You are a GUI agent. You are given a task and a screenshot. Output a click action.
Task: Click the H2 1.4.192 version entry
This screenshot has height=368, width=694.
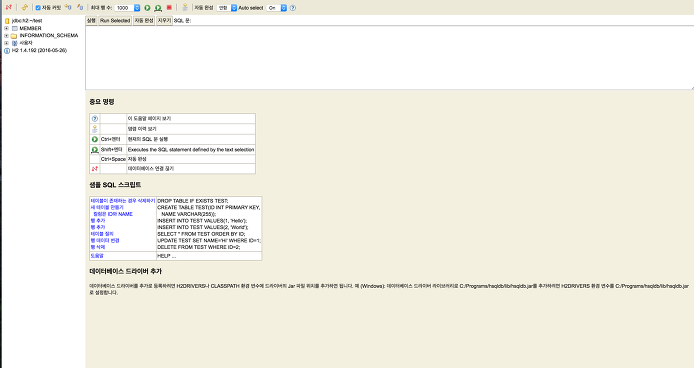coord(39,50)
